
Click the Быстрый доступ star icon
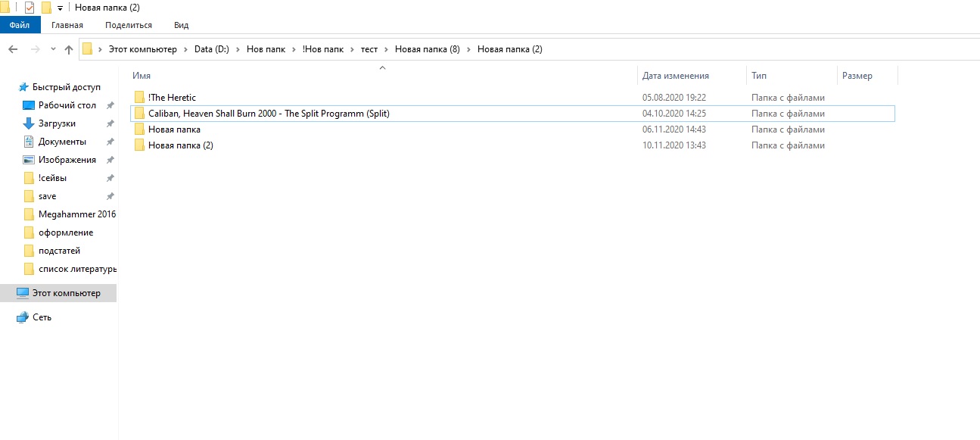coord(23,87)
